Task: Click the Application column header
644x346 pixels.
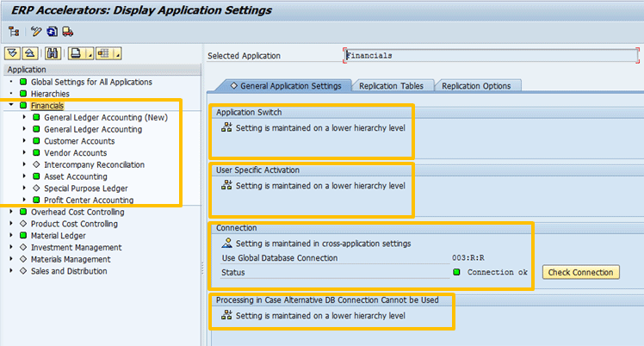Action: pos(102,70)
